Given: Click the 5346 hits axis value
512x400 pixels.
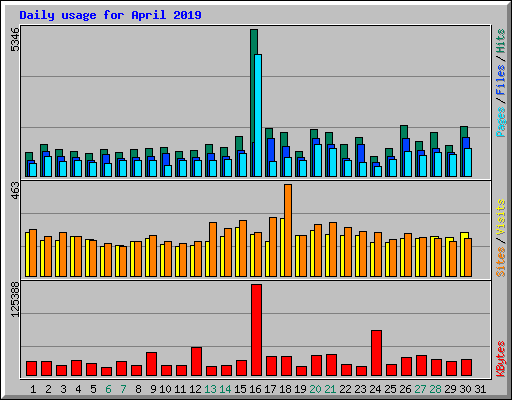Looking at the screenshot, I should (x=15, y=40).
